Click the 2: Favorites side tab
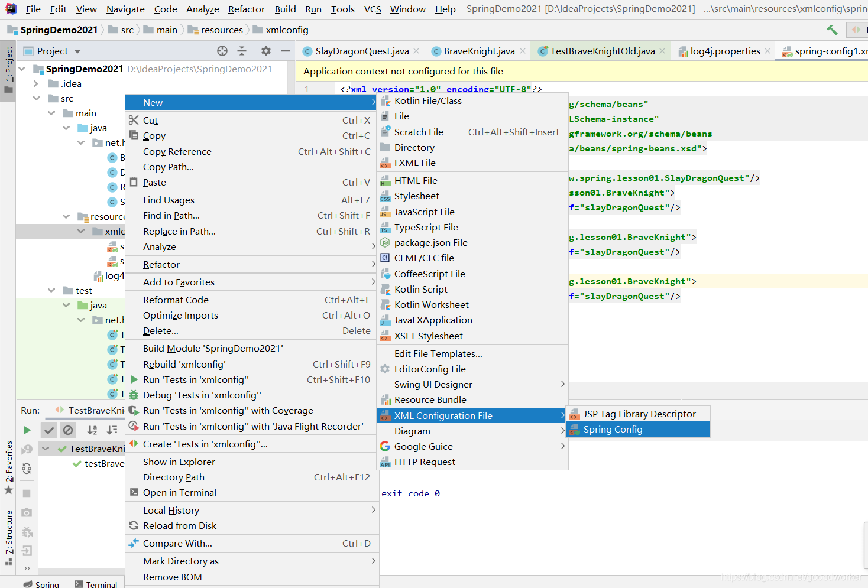Image resolution: width=868 pixels, height=588 pixels. pos(8,467)
